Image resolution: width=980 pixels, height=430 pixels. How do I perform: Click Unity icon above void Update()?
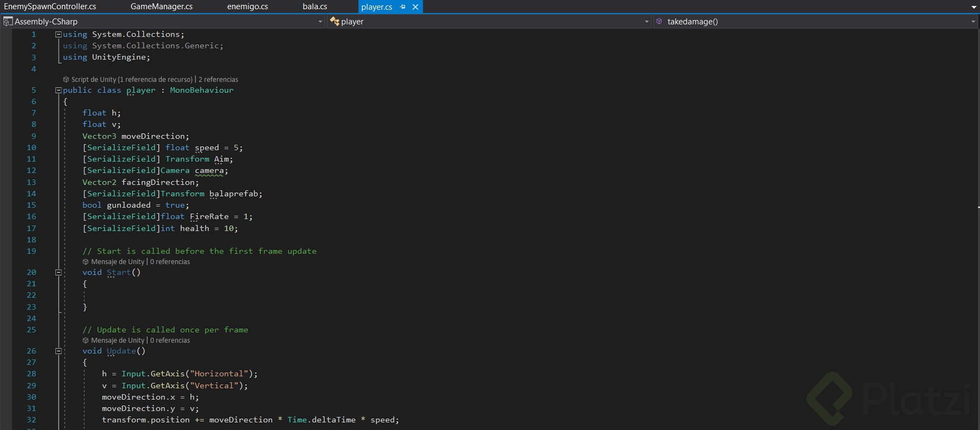click(x=86, y=341)
